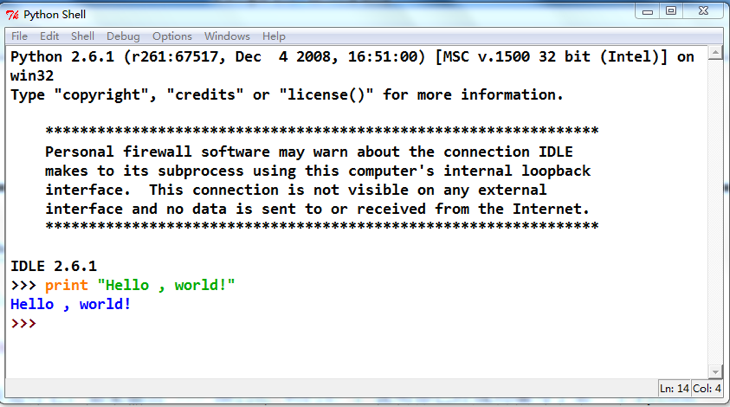Click the vertical scrollbar track
The height and width of the screenshot is (407, 730).
(x=715, y=212)
